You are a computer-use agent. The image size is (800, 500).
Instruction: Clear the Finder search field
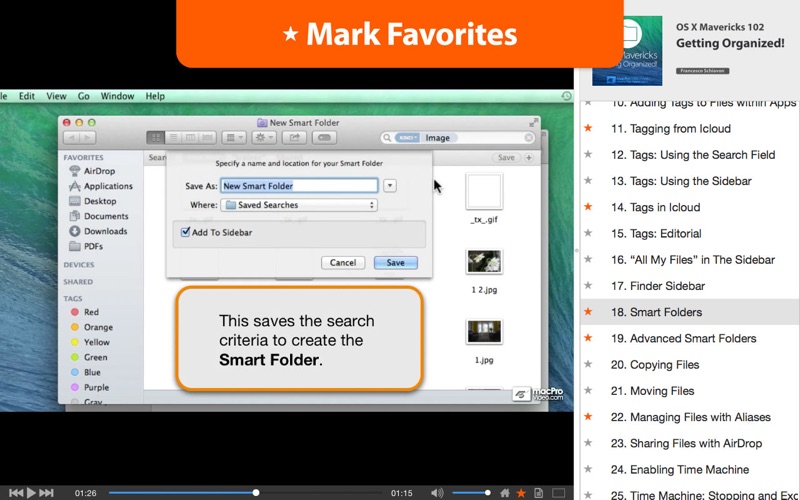point(529,138)
